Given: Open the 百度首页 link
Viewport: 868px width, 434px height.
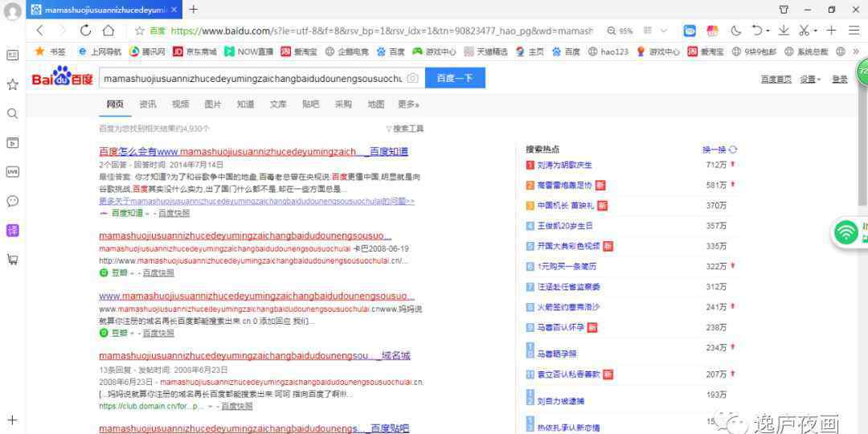Looking at the screenshot, I should (776, 80).
